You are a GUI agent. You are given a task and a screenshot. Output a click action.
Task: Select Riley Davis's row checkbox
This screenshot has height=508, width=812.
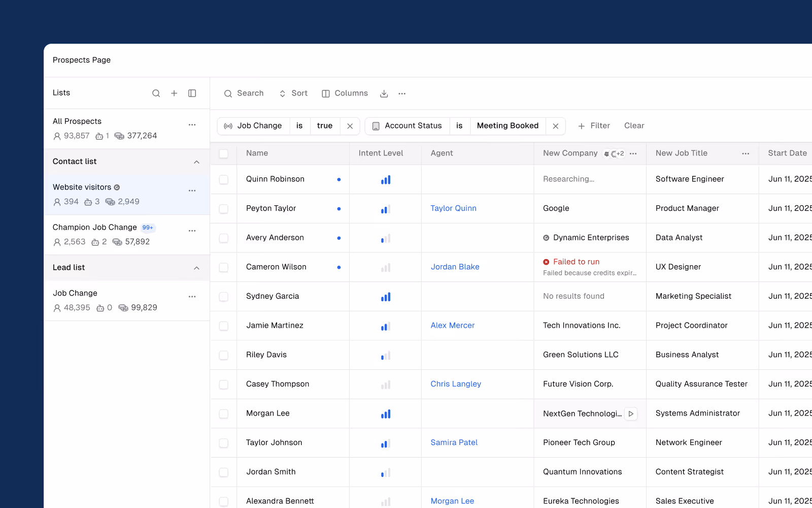coord(224,356)
